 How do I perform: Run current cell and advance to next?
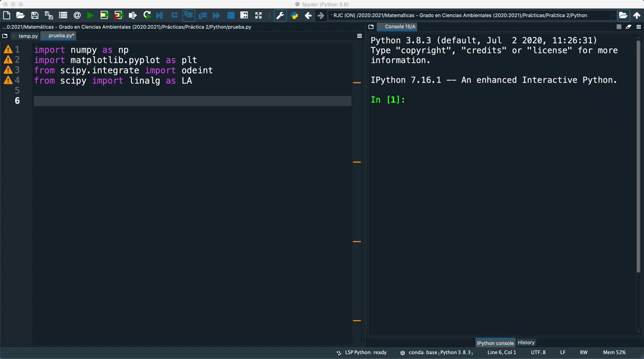pos(118,15)
